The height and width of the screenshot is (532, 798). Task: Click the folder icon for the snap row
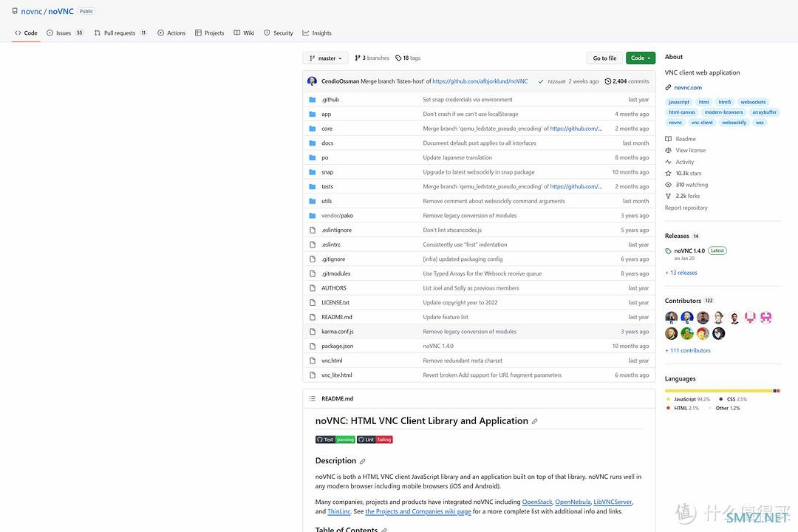[x=313, y=172]
